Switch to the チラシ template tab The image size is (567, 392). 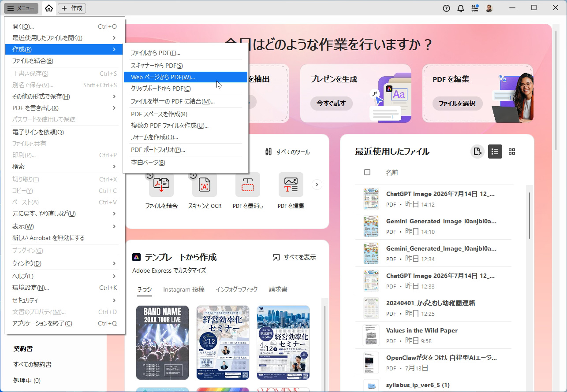(x=145, y=289)
